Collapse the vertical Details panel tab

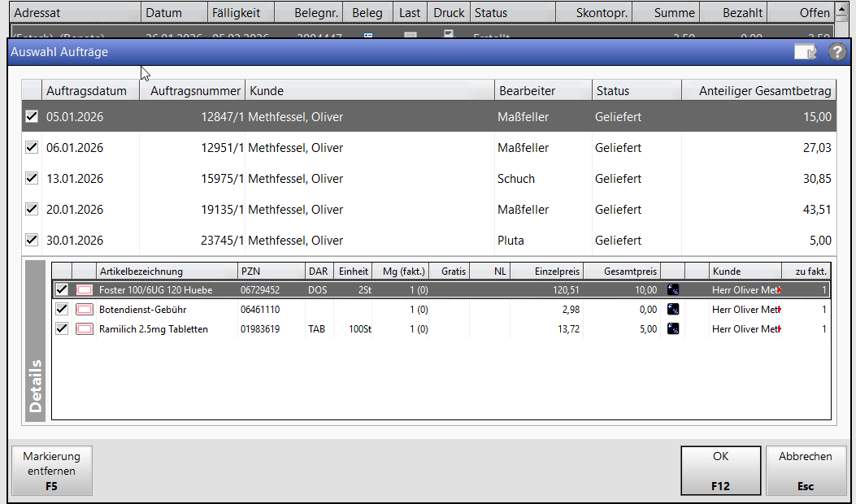point(36,341)
